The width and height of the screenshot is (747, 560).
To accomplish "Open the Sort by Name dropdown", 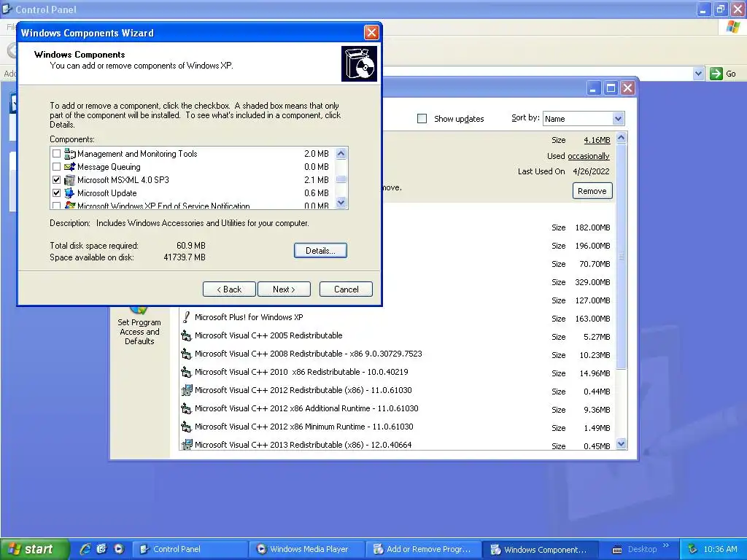I will point(618,119).
